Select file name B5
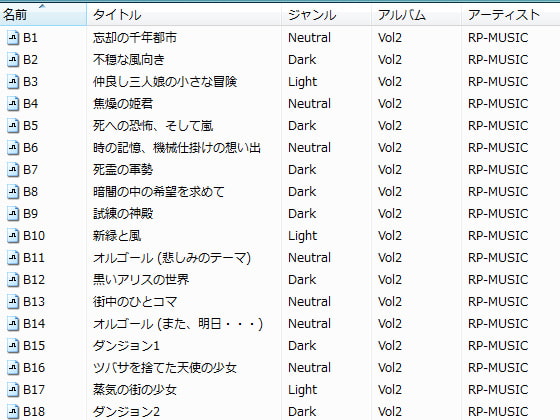The height and width of the screenshot is (420, 560). tap(30, 126)
